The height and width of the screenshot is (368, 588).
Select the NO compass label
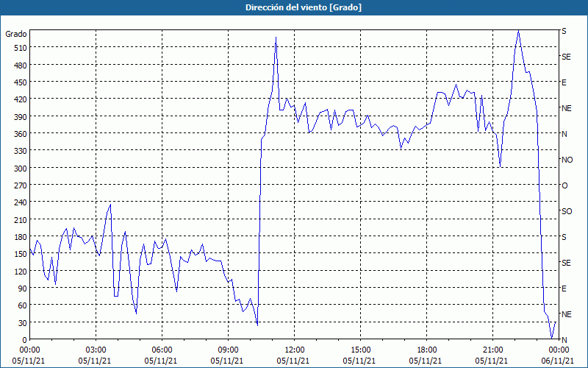pos(567,160)
